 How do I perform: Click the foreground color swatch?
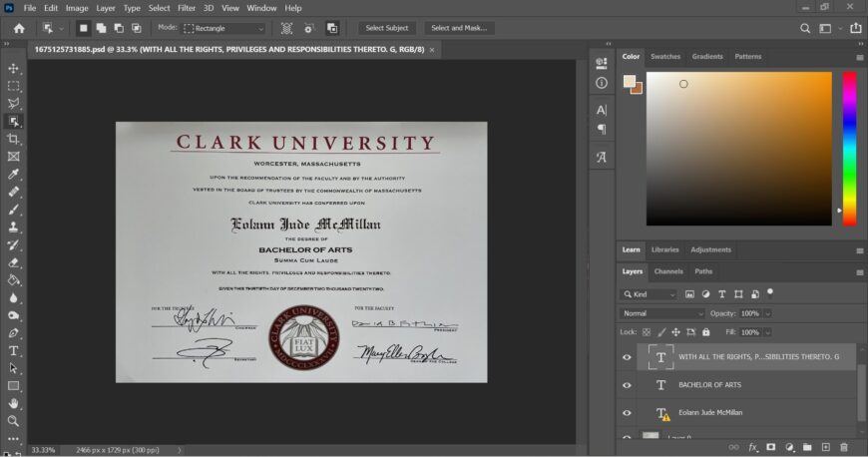point(630,82)
